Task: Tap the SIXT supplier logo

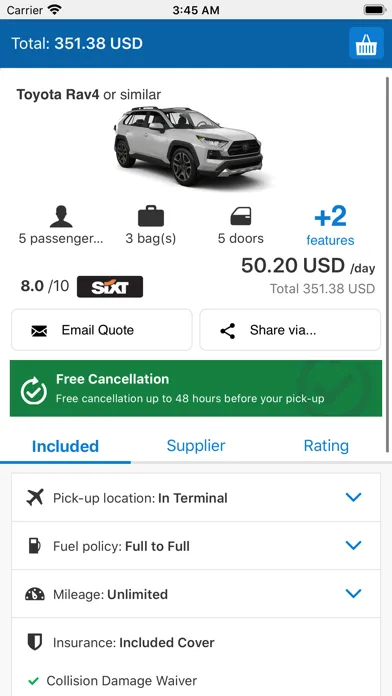Action: (110, 287)
